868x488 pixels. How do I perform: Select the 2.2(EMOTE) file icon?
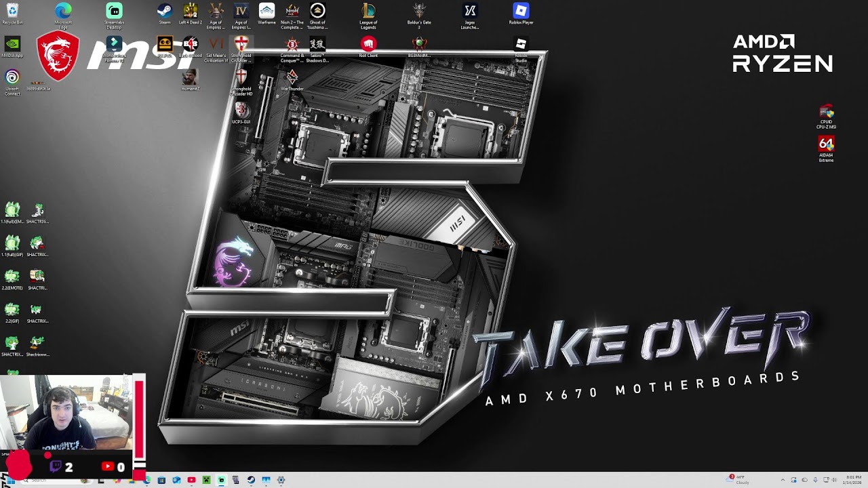coord(12,279)
